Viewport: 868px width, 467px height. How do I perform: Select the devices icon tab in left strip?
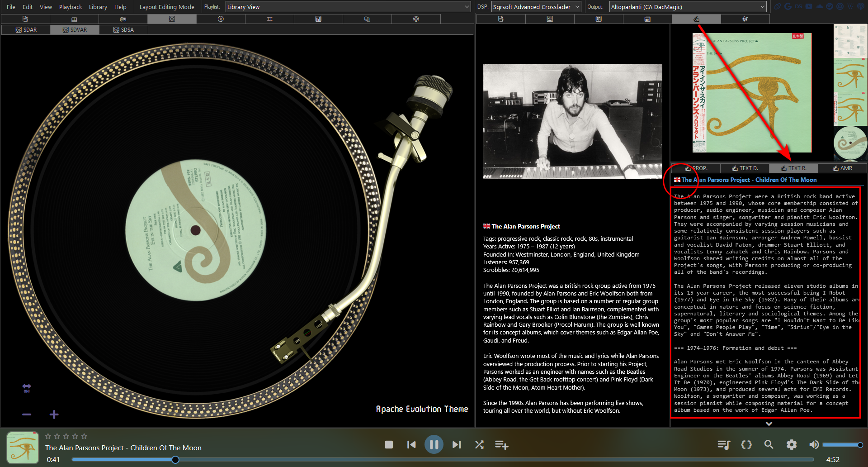coord(367,19)
